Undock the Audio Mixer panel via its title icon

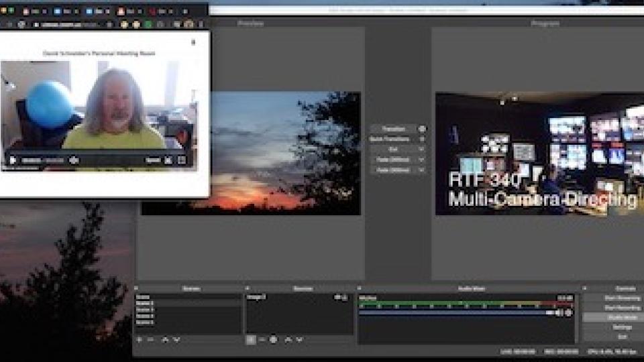(x=359, y=288)
